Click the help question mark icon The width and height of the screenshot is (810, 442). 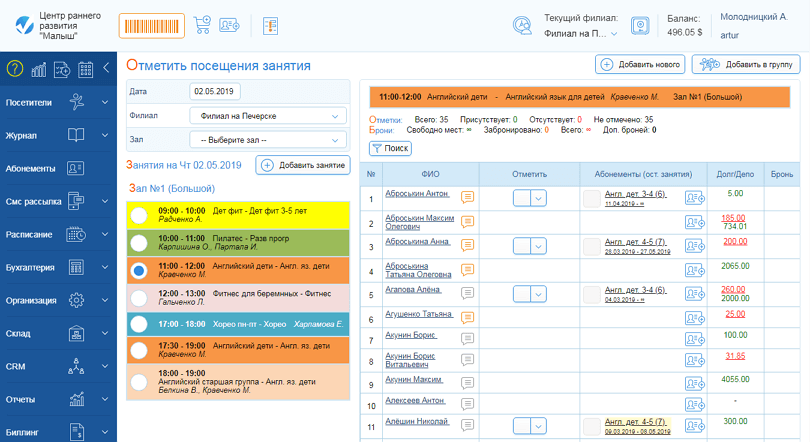tap(14, 69)
